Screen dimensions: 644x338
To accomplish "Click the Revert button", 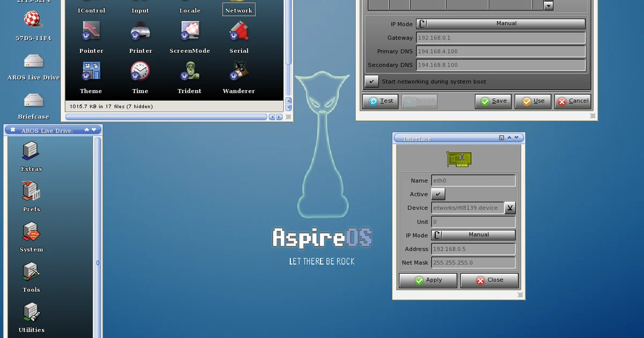I will 419,101.
